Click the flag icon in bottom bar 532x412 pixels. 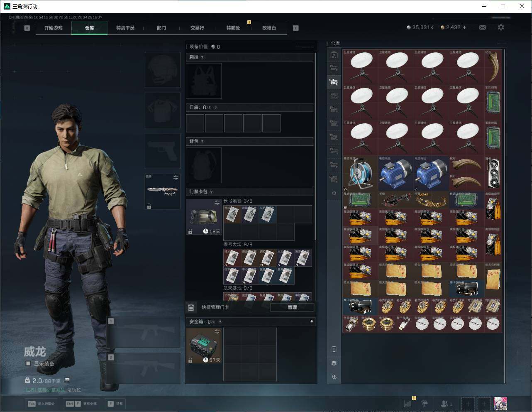click(x=425, y=404)
